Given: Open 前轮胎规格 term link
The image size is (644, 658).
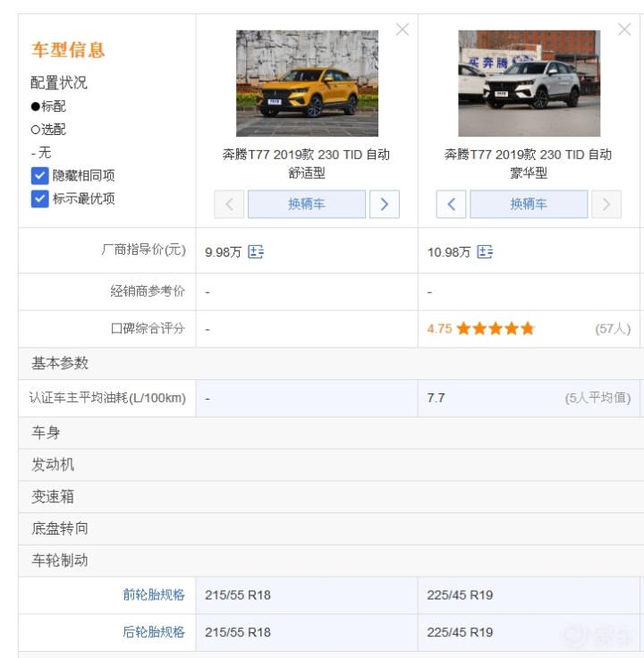Looking at the screenshot, I should coord(154,595).
